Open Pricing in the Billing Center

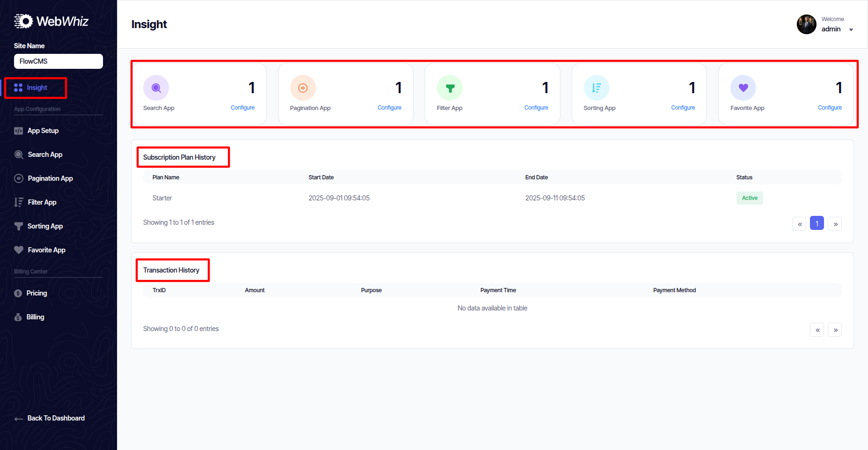tap(37, 293)
